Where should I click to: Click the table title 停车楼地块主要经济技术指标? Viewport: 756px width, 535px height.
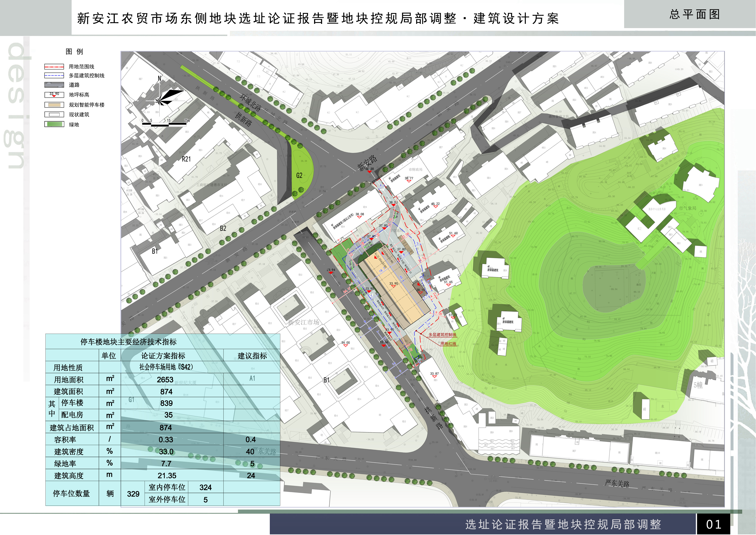pyautogui.click(x=129, y=342)
